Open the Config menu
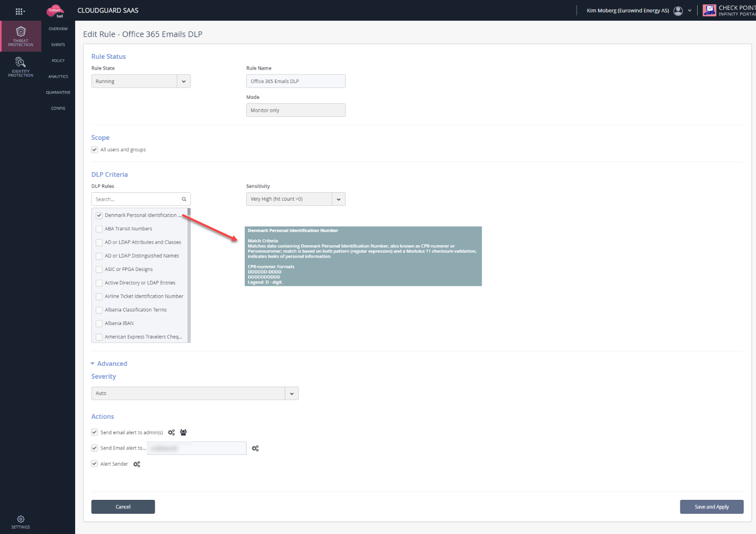This screenshot has height=534, width=756. pos(58,108)
